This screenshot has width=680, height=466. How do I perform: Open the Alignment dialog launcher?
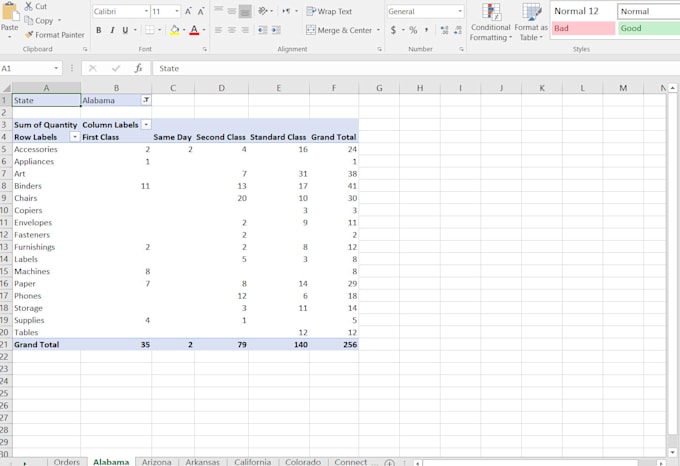pos(379,49)
